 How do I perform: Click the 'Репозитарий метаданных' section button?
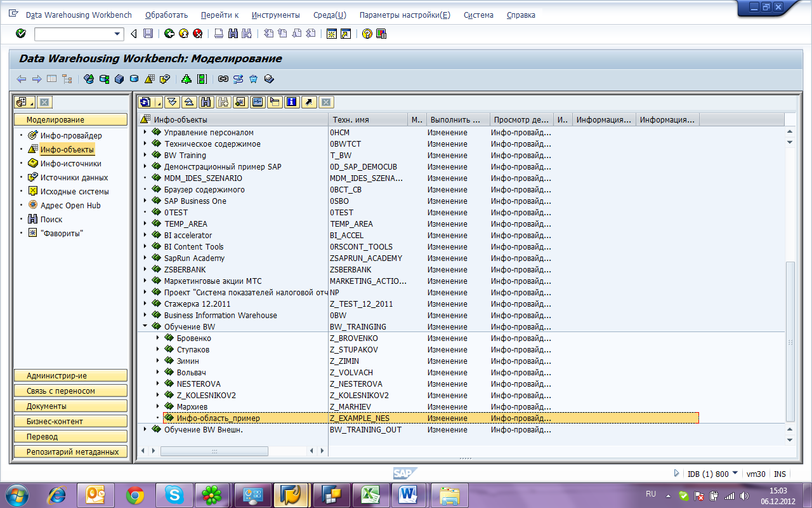(x=70, y=452)
